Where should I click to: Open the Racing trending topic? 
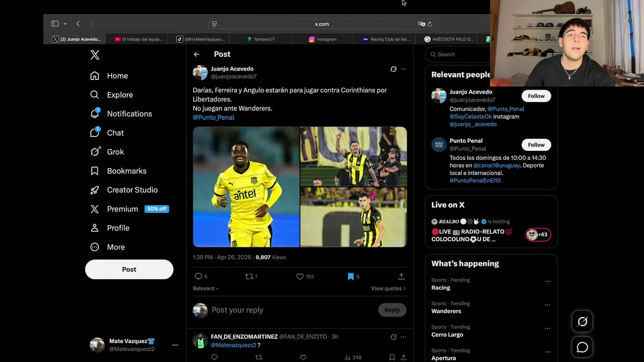coord(441,288)
